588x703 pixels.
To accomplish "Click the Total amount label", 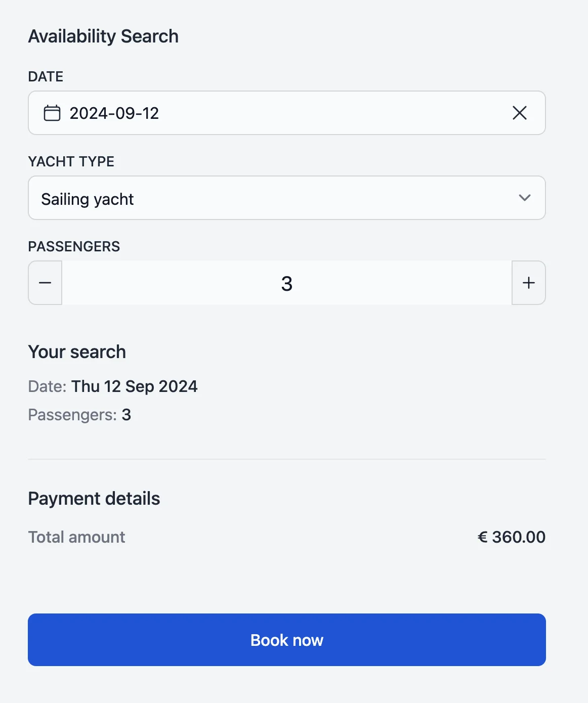I will click(x=76, y=537).
